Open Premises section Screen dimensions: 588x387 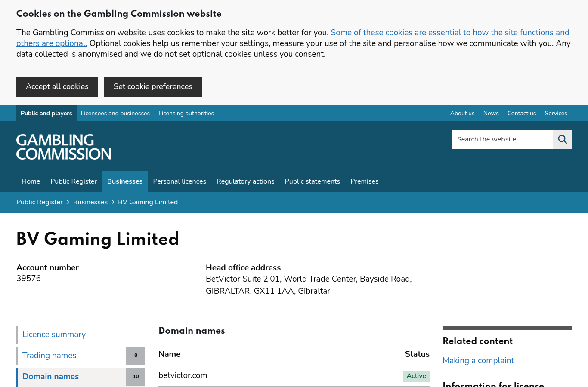(x=365, y=181)
